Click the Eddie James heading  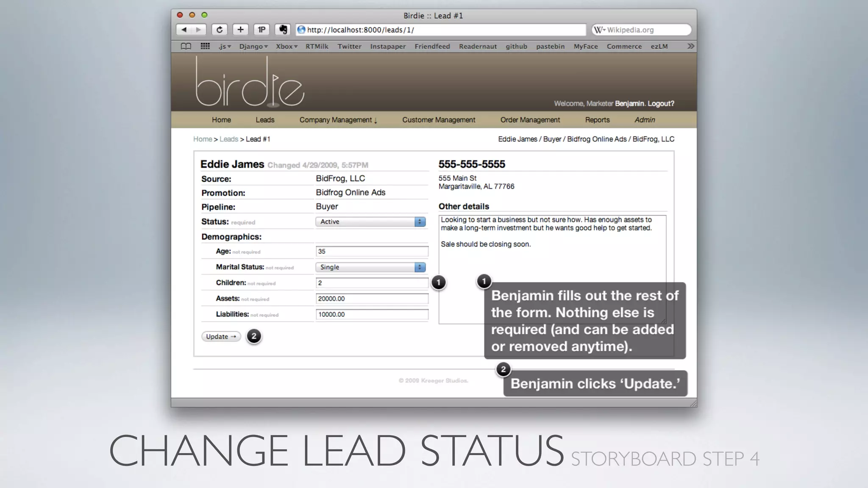click(232, 164)
